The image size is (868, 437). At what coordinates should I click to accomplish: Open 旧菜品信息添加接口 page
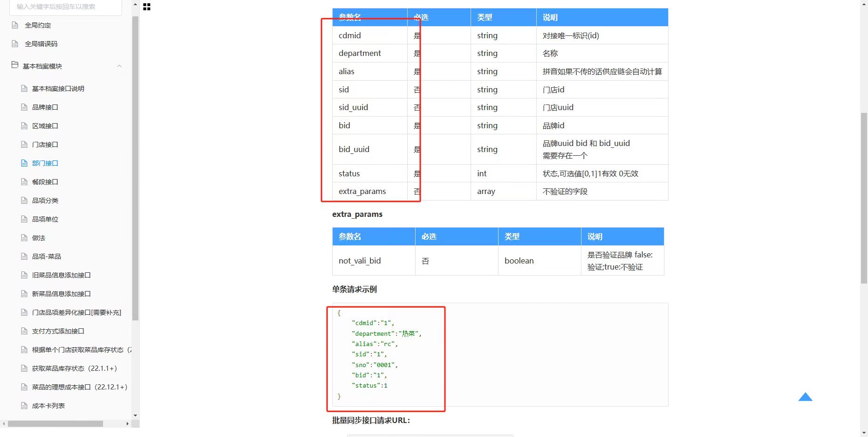[62, 275]
